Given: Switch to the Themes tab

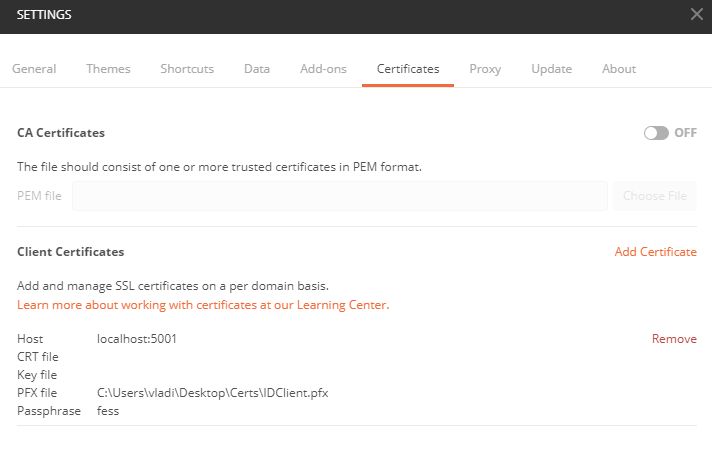Looking at the screenshot, I should pos(108,69).
